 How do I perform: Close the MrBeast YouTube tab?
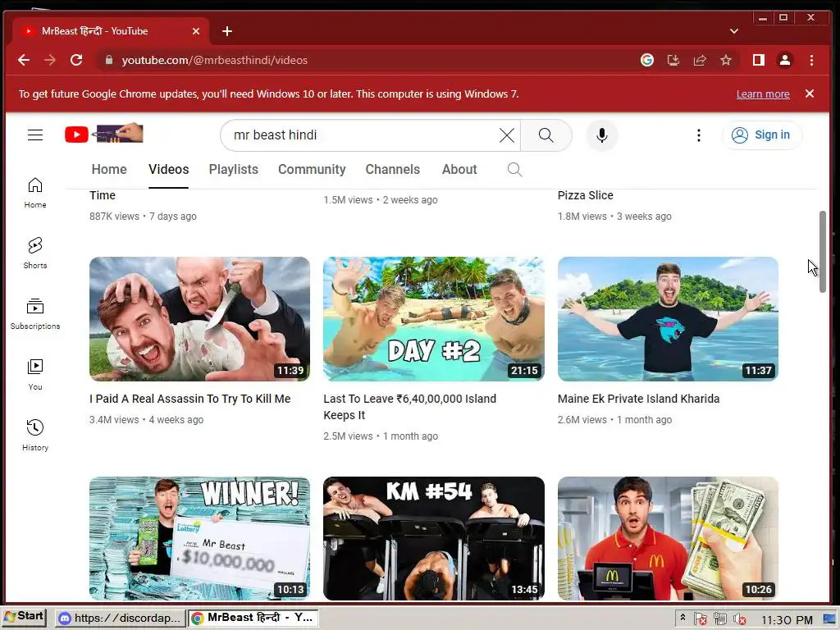click(196, 31)
